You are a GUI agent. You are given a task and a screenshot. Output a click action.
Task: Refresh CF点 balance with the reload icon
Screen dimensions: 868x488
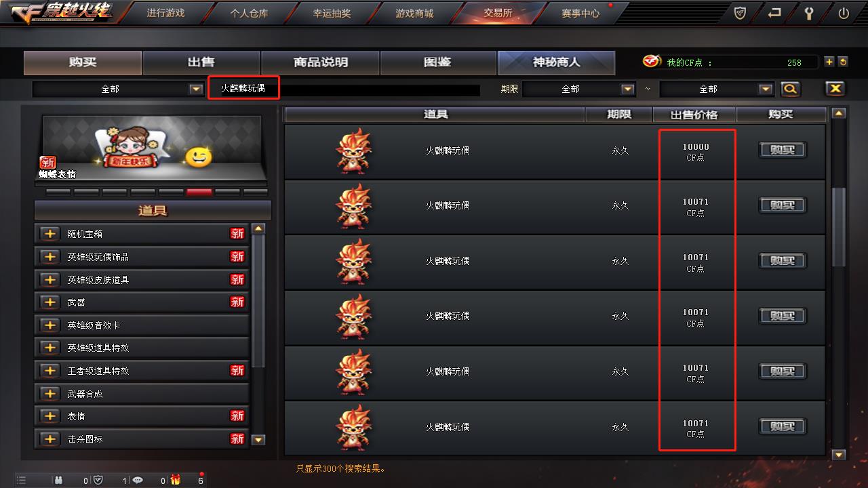coord(843,62)
